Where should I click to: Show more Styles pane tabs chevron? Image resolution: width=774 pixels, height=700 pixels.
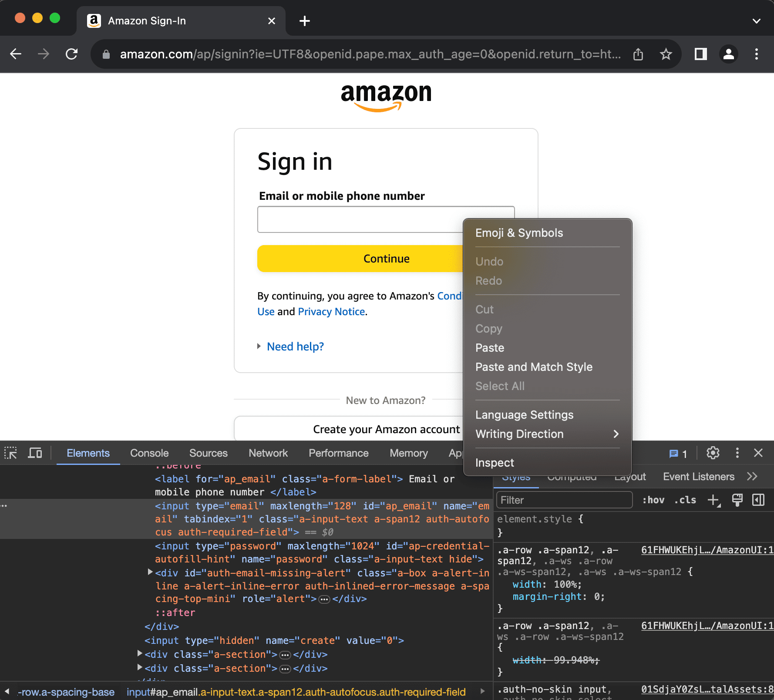coord(752,477)
